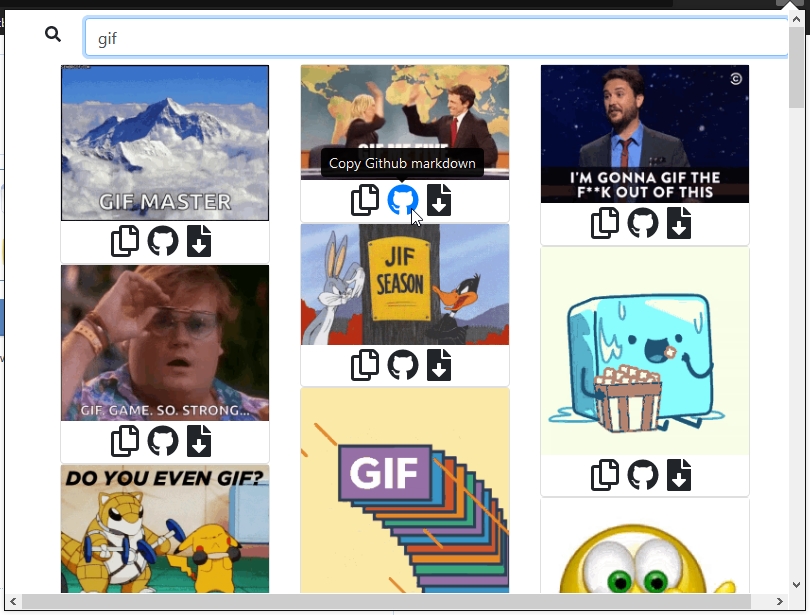Image resolution: width=810 pixels, height=615 pixels.
Task: Copy link for the ice cube popcorn gif
Action: pyautogui.click(x=605, y=475)
